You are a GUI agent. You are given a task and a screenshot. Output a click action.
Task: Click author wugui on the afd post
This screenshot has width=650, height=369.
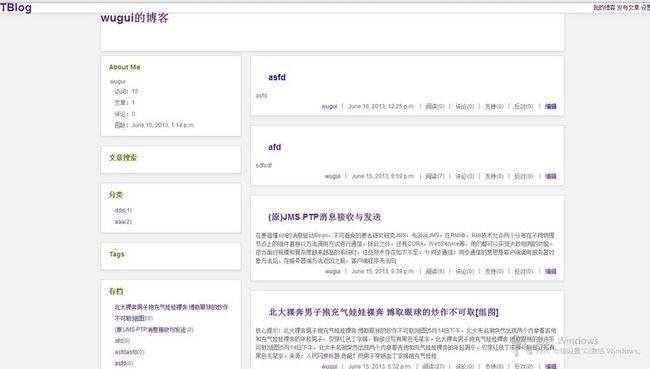click(x=332, y=176)
